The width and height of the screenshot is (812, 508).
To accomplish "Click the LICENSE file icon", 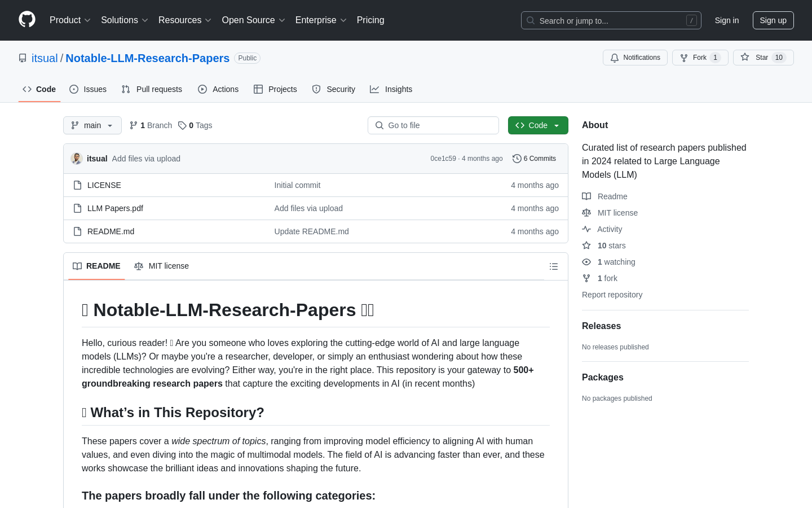I will 78,185.
